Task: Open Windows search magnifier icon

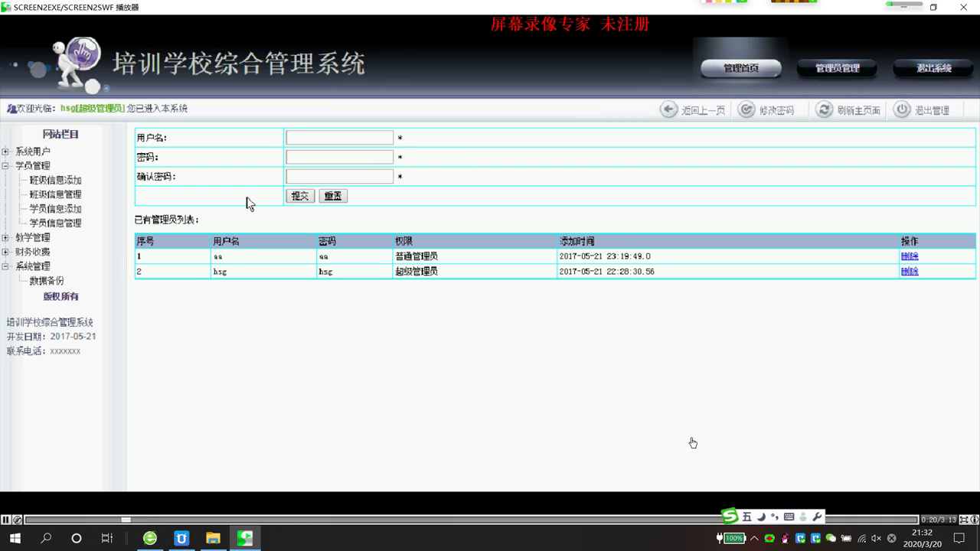Action: [x=46, y=538]
